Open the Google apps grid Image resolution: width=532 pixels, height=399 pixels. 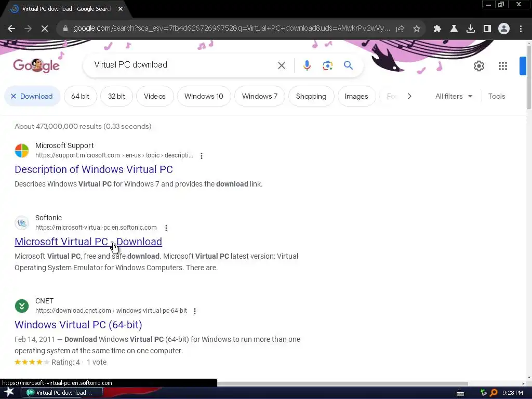(x=503, y=66)
